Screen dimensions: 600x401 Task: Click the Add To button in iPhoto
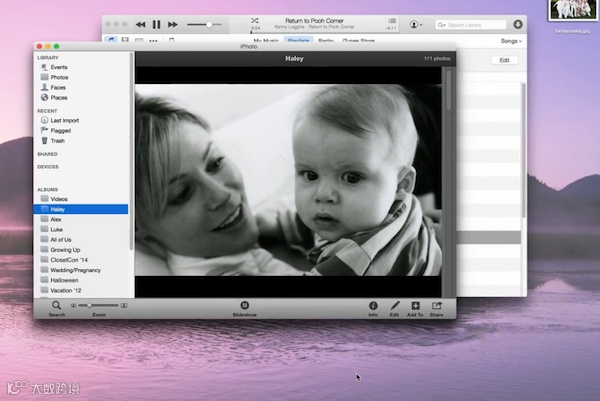415,305
